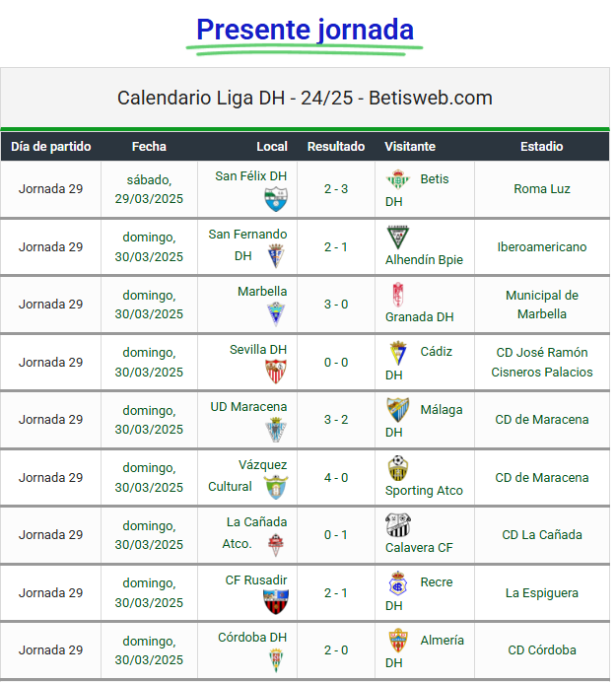Click the Presente jornada heading
Viewport: 616px width, 682px height.
305,30
